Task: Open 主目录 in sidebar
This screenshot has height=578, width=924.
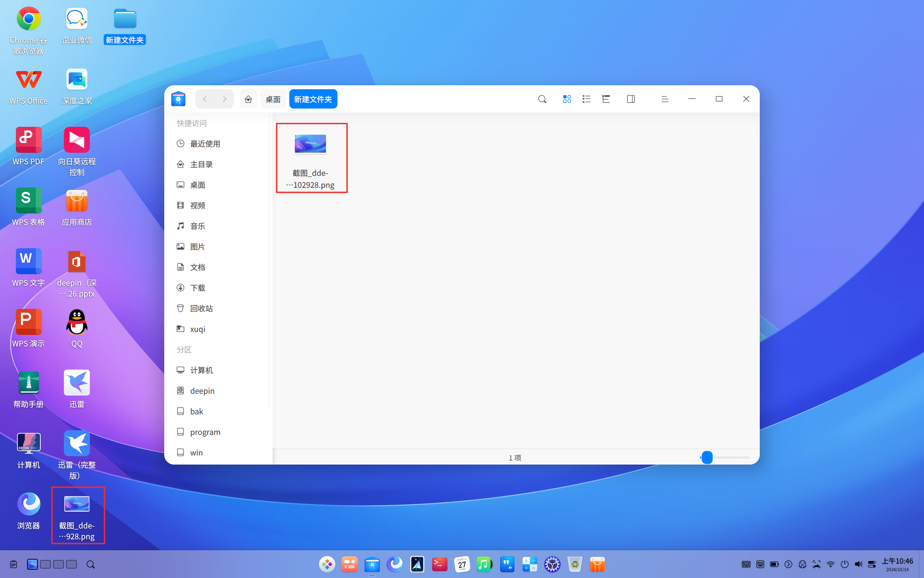Action: click(218, 164)
